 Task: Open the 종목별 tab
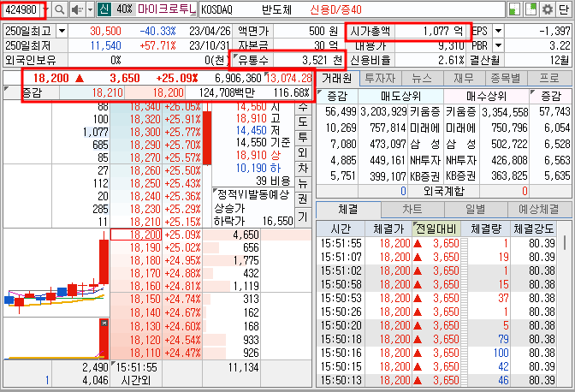pyautogui.click(x=506, y=78)
